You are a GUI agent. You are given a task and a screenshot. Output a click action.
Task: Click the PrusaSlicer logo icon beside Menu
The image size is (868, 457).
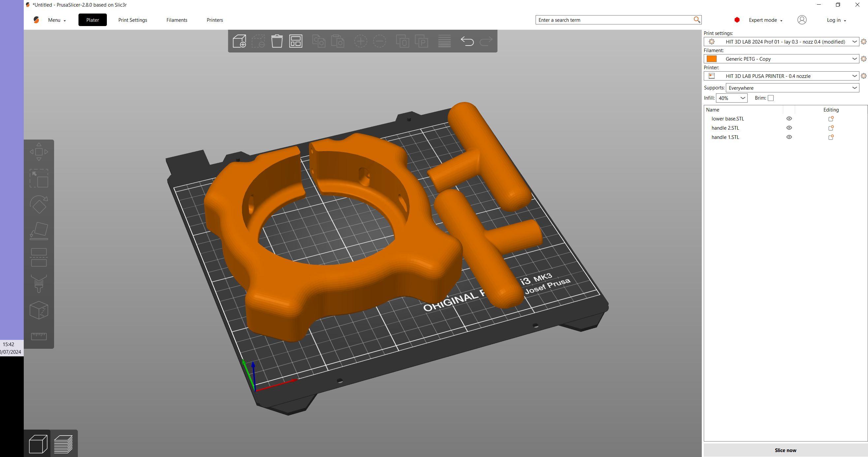click(x=36, y=20)
